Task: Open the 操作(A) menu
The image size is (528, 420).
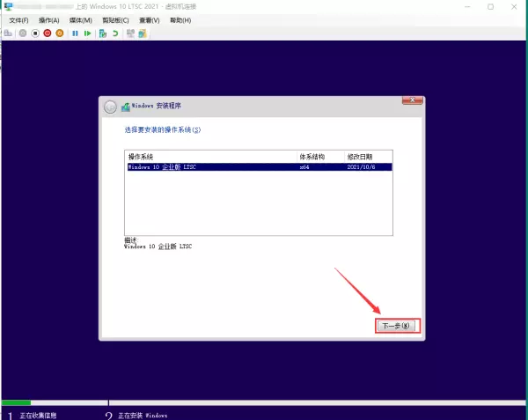Action: point(48,20)
